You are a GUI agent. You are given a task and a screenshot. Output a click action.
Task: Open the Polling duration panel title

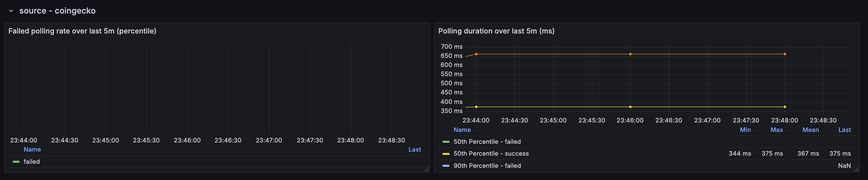click(x=496, y=31)
